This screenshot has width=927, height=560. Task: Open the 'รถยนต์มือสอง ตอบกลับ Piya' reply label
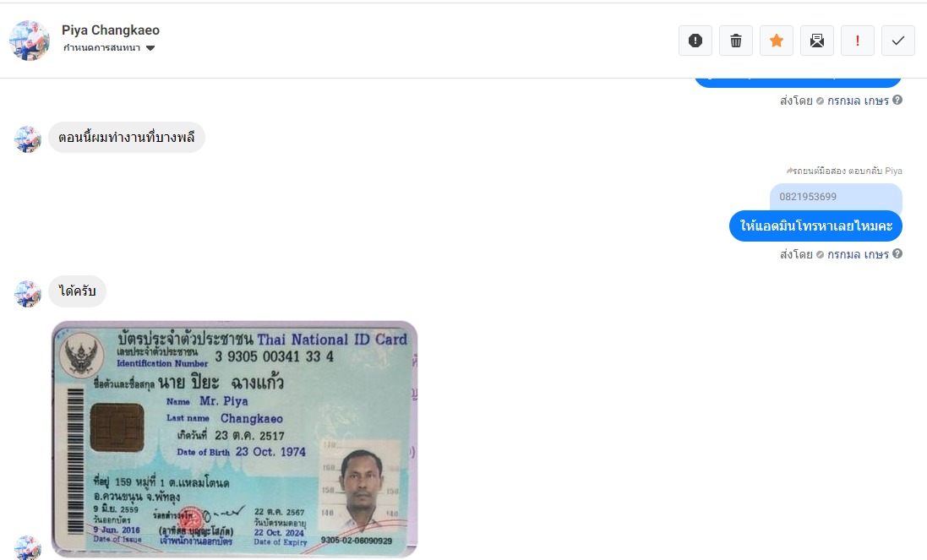click(x=844, y=171)
